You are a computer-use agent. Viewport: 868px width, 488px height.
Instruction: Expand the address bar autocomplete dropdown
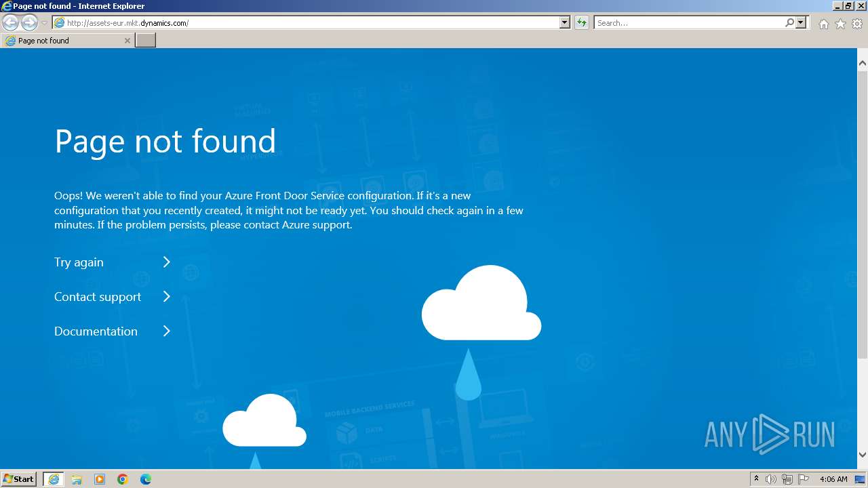pos(565,23)
